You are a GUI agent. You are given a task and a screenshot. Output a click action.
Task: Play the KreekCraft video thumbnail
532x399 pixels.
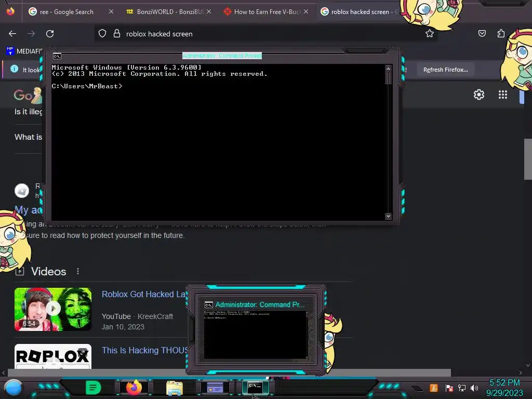point(53,309)
